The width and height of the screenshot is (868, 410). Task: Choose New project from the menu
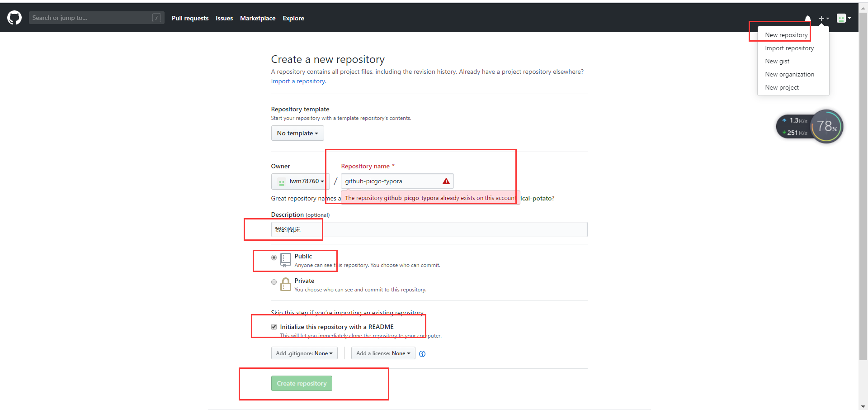[x=782, y=87]
